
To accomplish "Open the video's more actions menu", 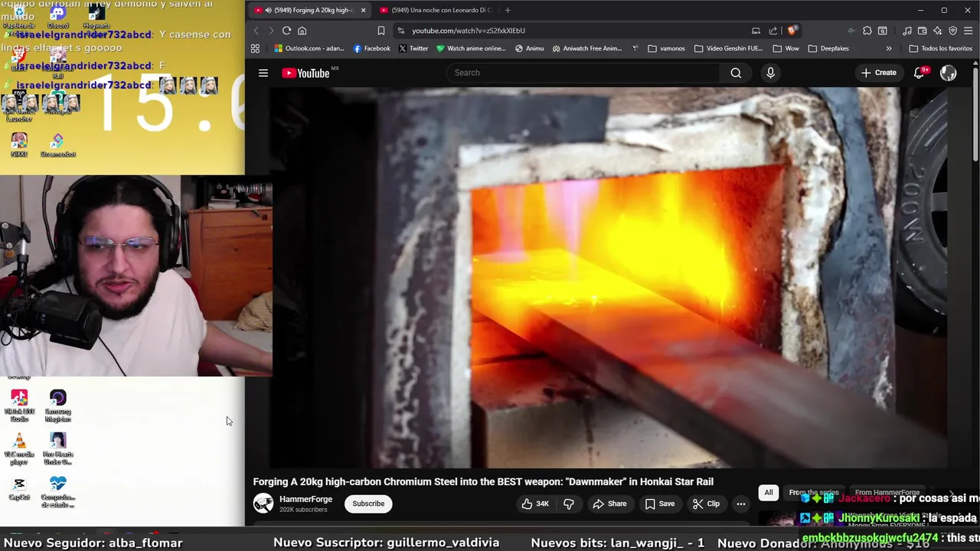I will [x=740, y=504].
